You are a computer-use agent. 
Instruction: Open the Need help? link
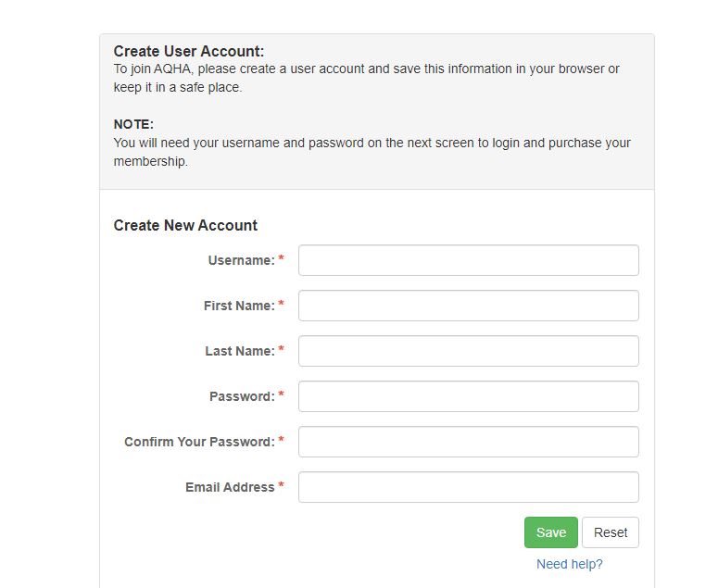tap(569, 564)
